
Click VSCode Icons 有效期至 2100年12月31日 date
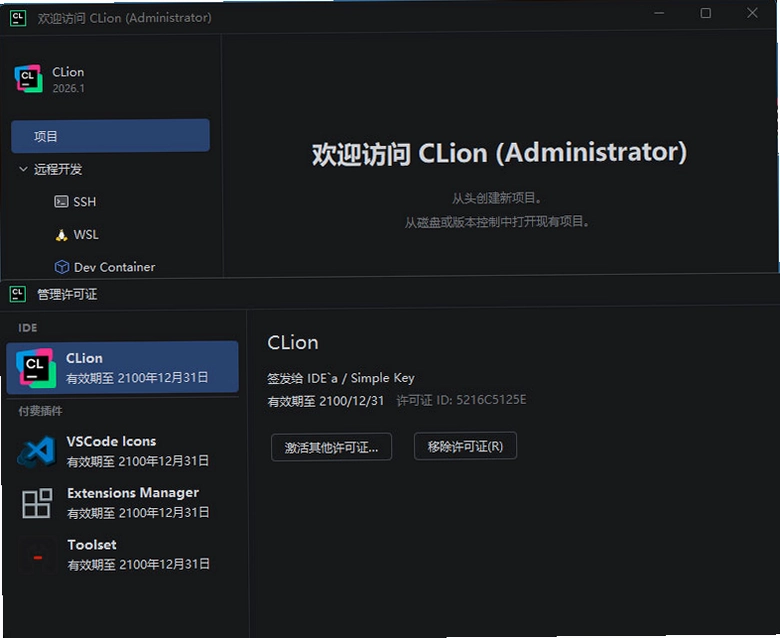coord(138,461)
